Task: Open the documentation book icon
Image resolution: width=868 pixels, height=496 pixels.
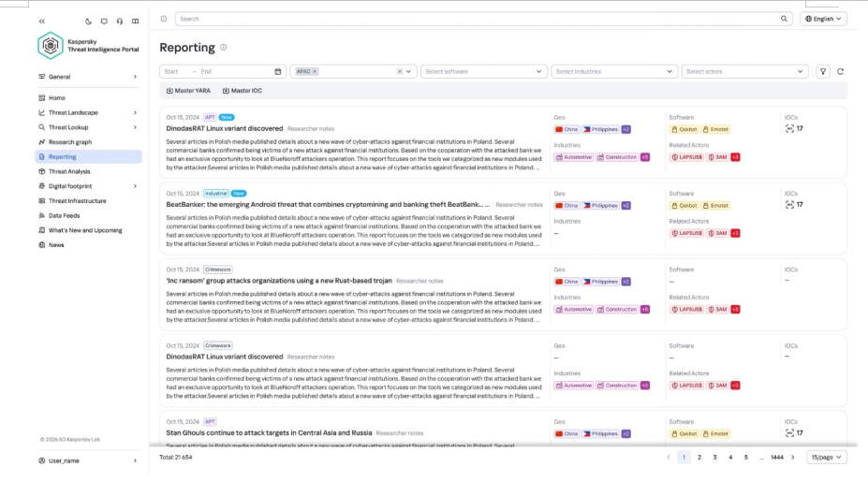Action: [135, 21]
